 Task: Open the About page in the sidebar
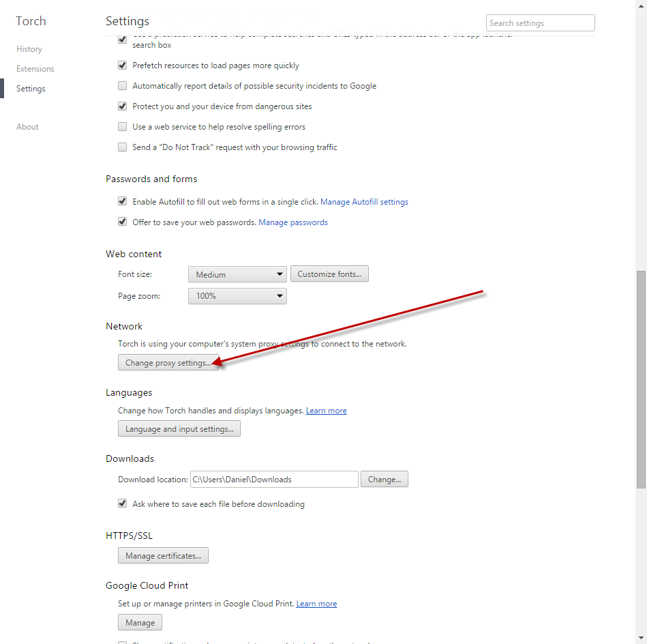[x=28, y=127]
